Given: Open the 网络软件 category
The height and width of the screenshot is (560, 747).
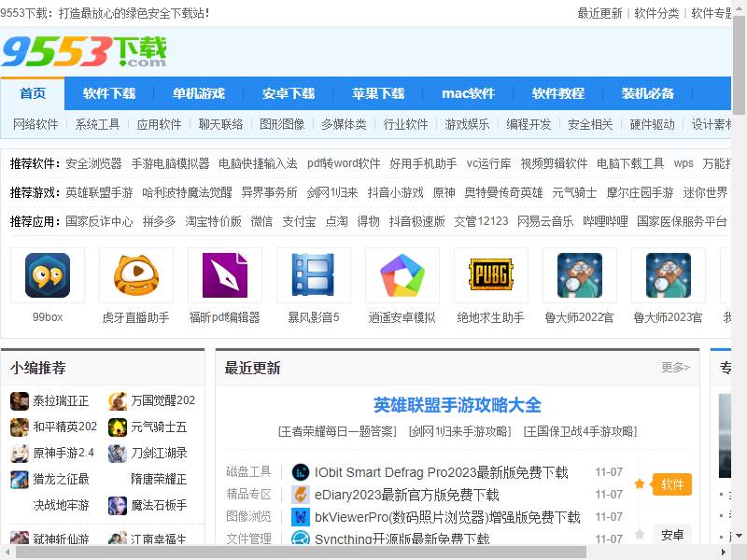Looking at the screenshot, I should (35, 125).
